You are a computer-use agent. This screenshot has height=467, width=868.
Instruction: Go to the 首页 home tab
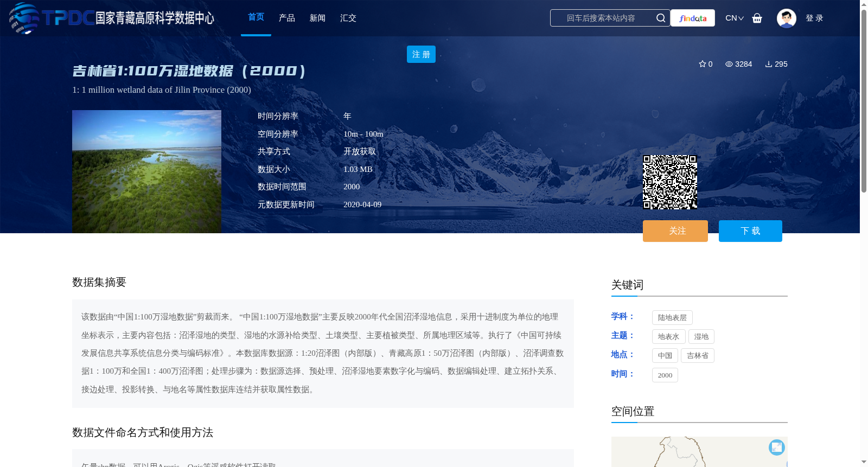(256, 17)
